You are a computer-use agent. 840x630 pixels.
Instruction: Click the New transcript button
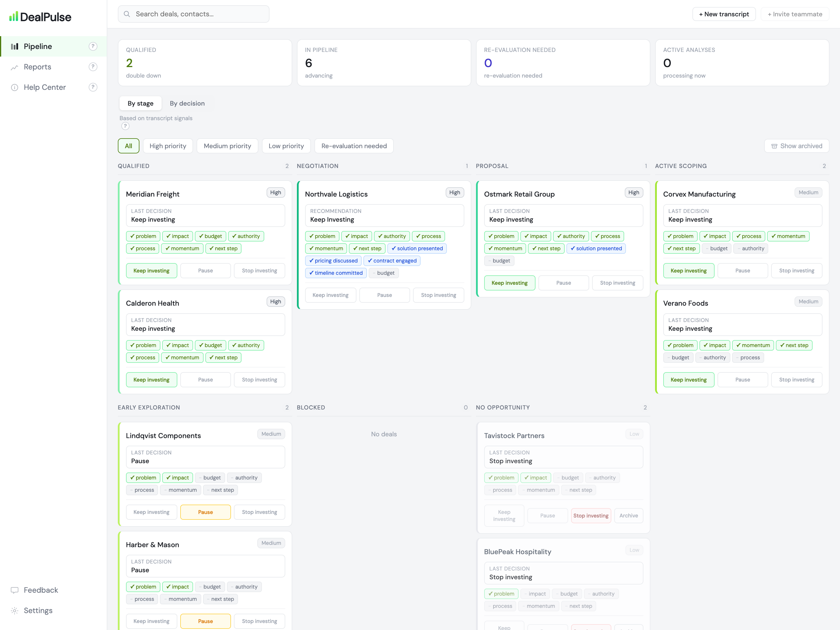(724, 14)
